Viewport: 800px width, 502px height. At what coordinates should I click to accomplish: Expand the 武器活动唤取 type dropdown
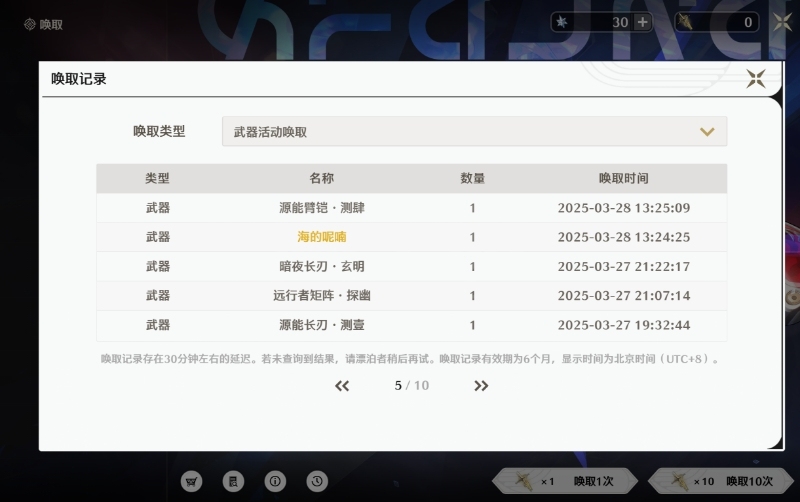pos(474,132)
